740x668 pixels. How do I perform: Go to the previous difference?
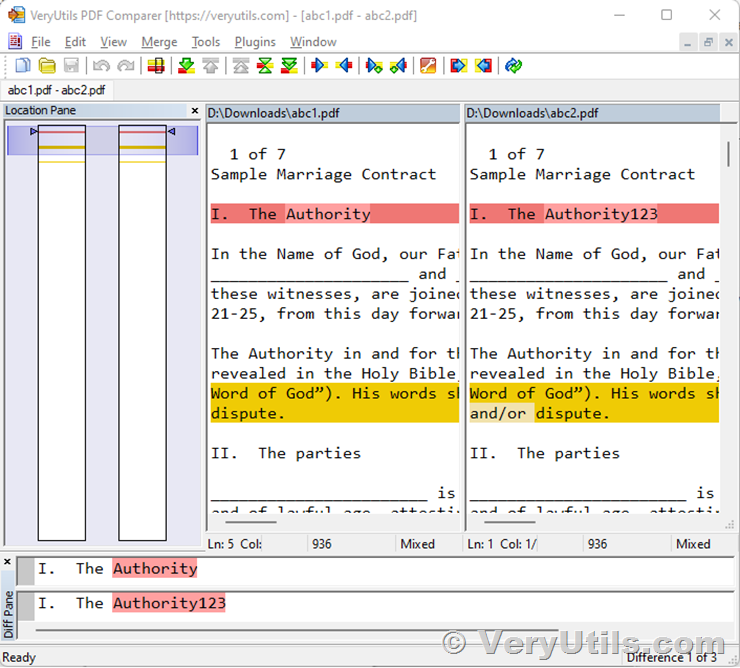[210, 65]
